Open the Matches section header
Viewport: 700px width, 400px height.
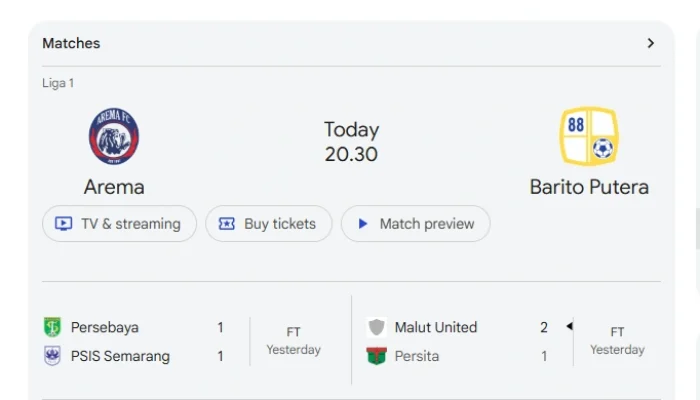tap(71, 43)
